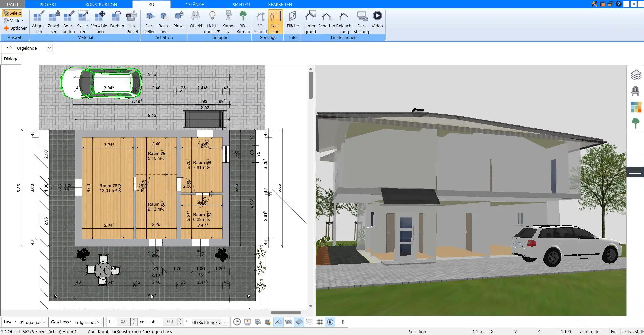Click the film camera icon in bottom toolbar

[x=258, y=322]
